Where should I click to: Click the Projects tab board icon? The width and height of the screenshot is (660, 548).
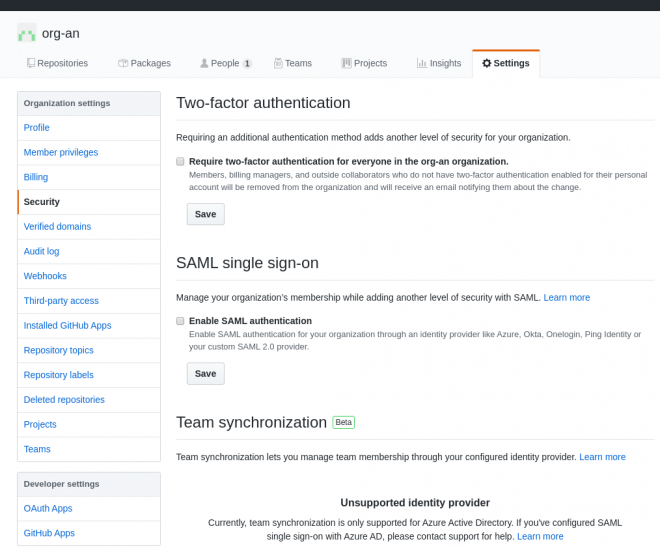pyautogui.click(x=346, y=63)
